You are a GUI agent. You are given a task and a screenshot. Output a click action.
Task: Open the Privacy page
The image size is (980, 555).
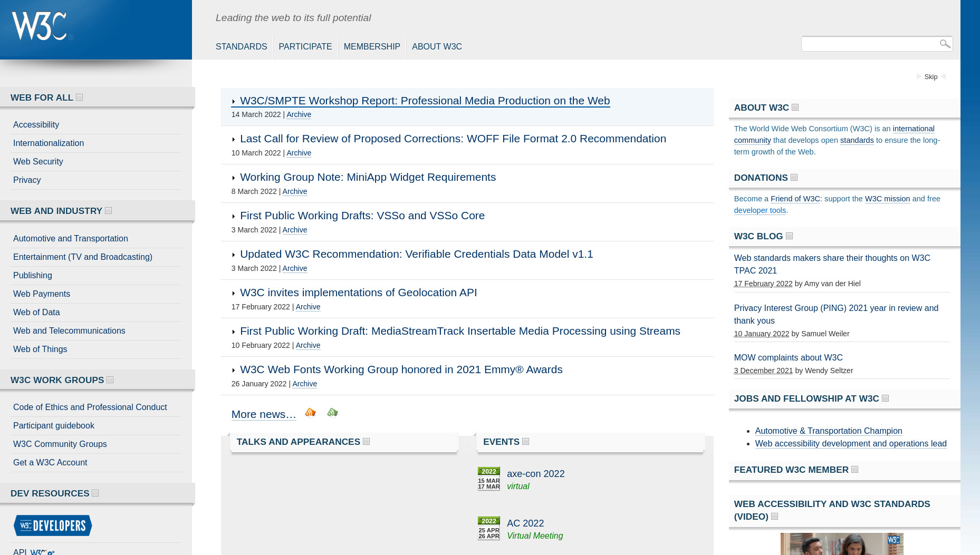coord(27,180)
